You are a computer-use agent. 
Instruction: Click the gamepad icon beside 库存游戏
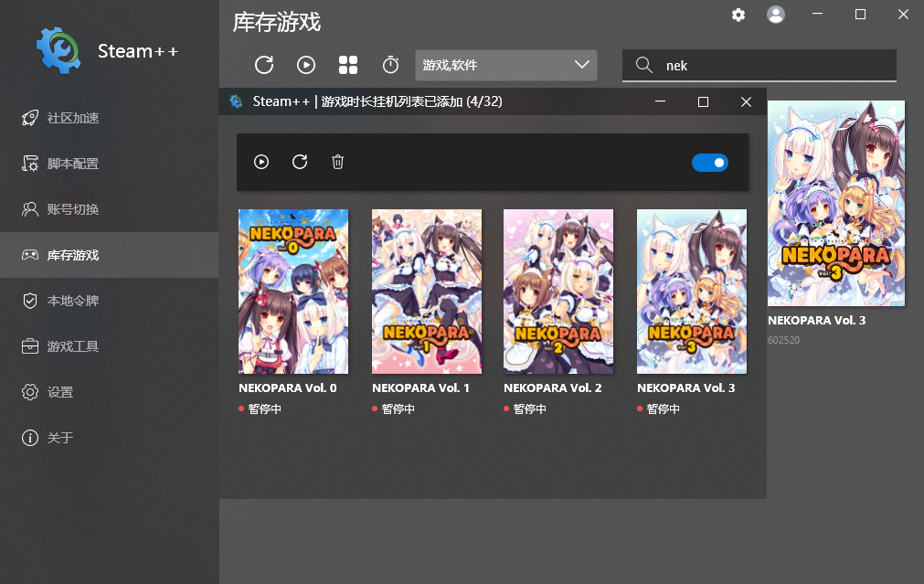[x=30, y=255]
